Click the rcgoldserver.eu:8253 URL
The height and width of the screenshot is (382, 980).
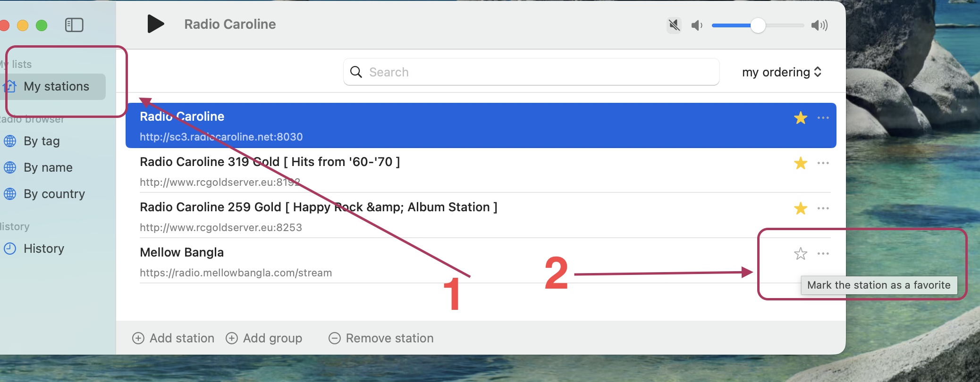221,227
